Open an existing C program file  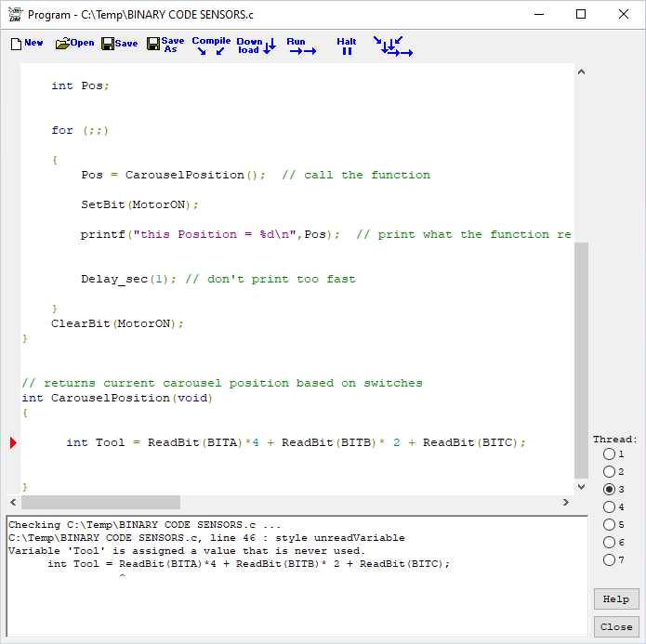pyautogui.click(x=74, y=44)
